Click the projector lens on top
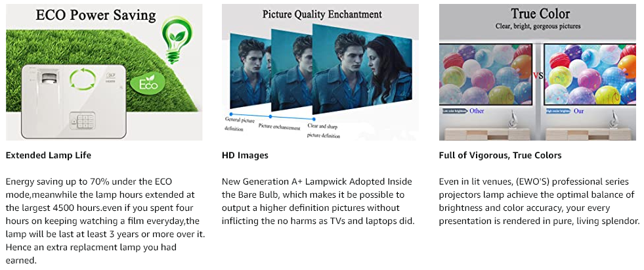The image size is (644, 270). coord(50,78)
